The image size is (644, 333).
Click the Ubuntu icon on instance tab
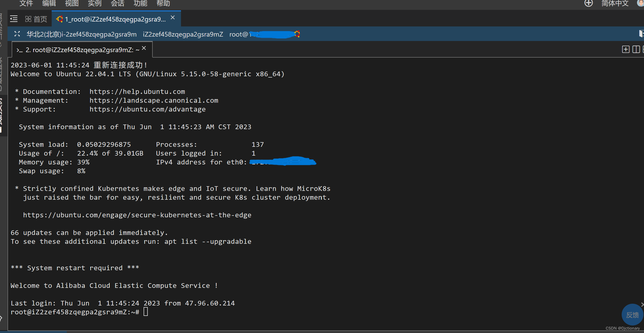(x=59, y=19)
